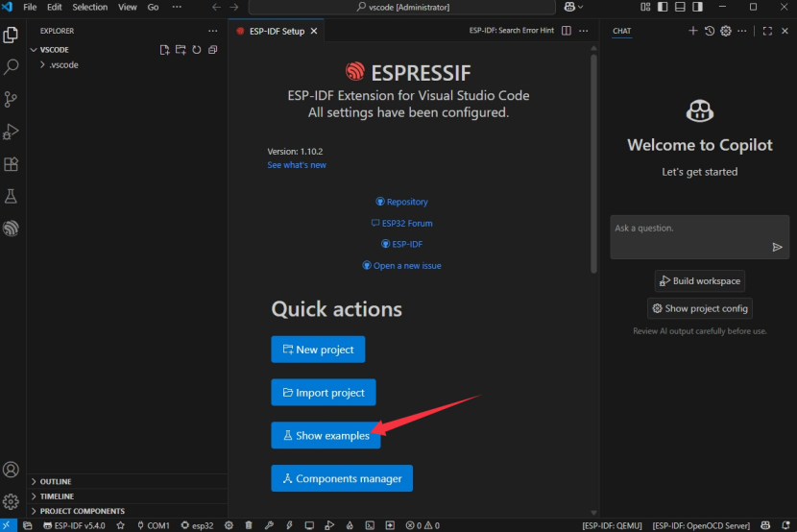
Task: Open Copilot chat settings gear
Action: point(726,31)
